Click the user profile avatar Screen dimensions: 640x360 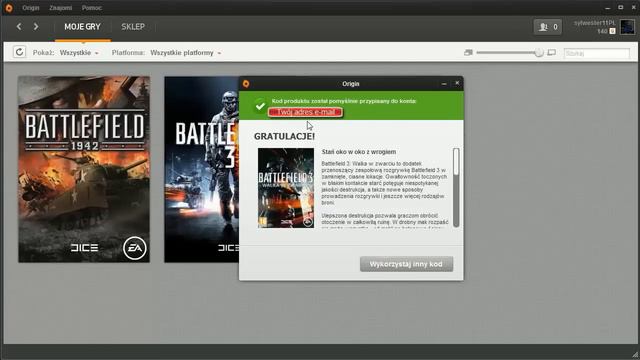click(x=627, y=27)
